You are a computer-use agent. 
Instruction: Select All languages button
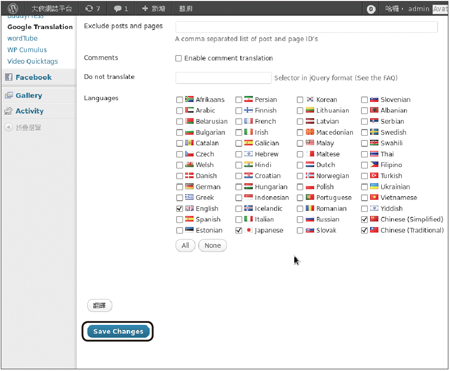click(x=185, y=246)
